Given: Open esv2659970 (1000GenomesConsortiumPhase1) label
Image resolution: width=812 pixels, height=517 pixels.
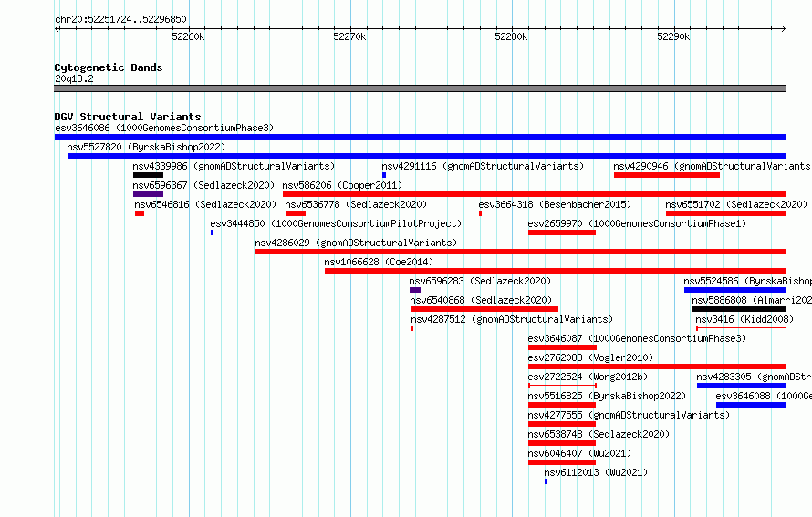Looking at the screenshot, I should (x=638, y=223).
